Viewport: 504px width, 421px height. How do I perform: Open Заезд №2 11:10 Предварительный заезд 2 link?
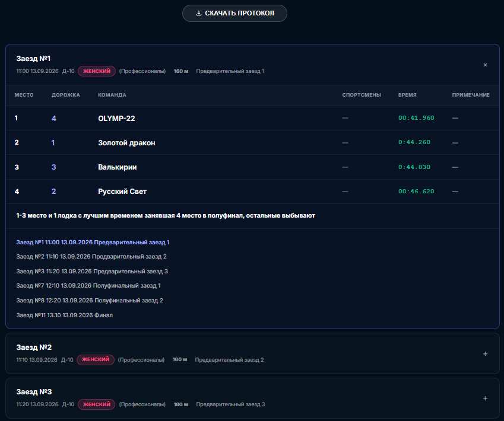pos(91,257)
